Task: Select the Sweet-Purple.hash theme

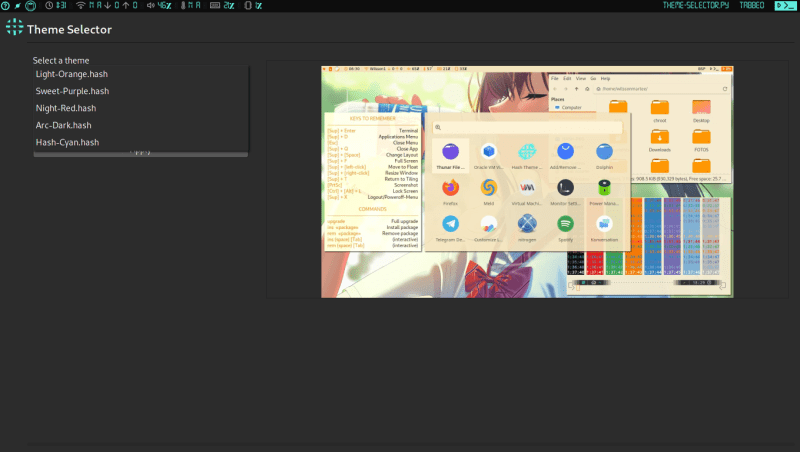Action: pos(72,91)
